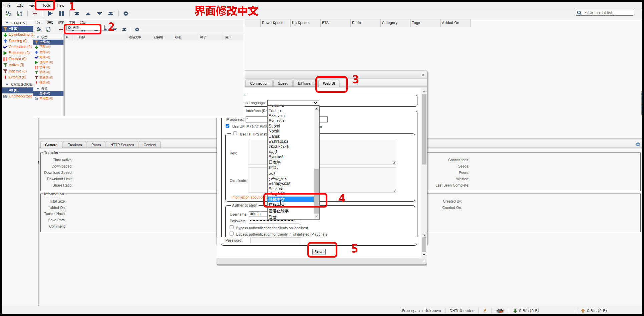The width and height of the screenshot is (644, 316).
Task: Open the Trackers properties tab
Action: pyautogui.click(x=75, y=145)
